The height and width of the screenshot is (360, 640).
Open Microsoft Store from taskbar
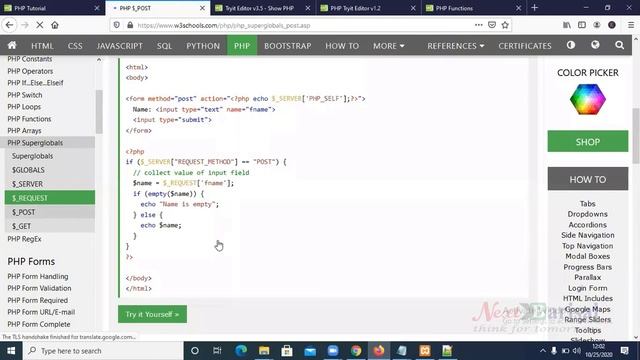tap(287, 351)
